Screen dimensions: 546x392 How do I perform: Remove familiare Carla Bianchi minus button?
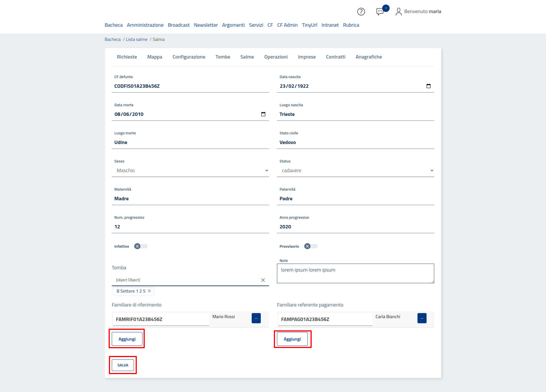tap(422, 318)
